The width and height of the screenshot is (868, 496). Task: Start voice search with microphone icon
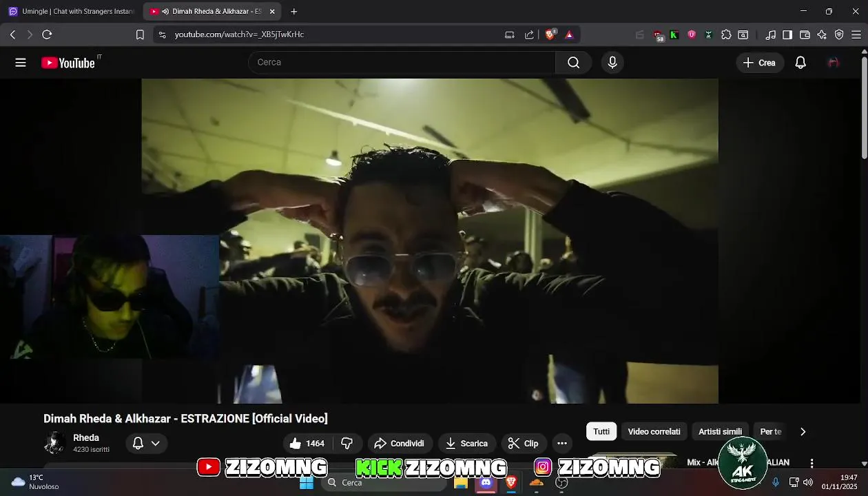click(x=612, y=63)
